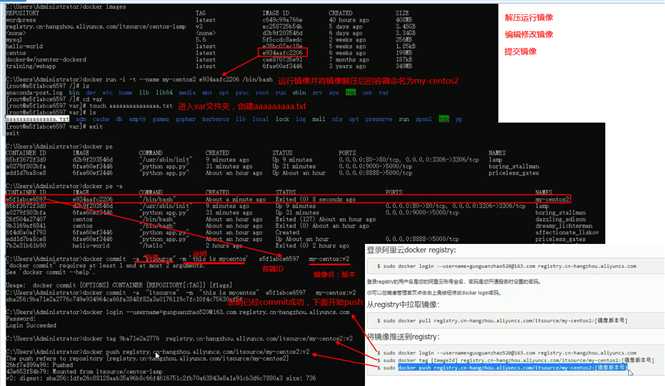665x386 pixels.
Task: Click the '从registry中拉取镜像:' heading
Action: point(403,304)
